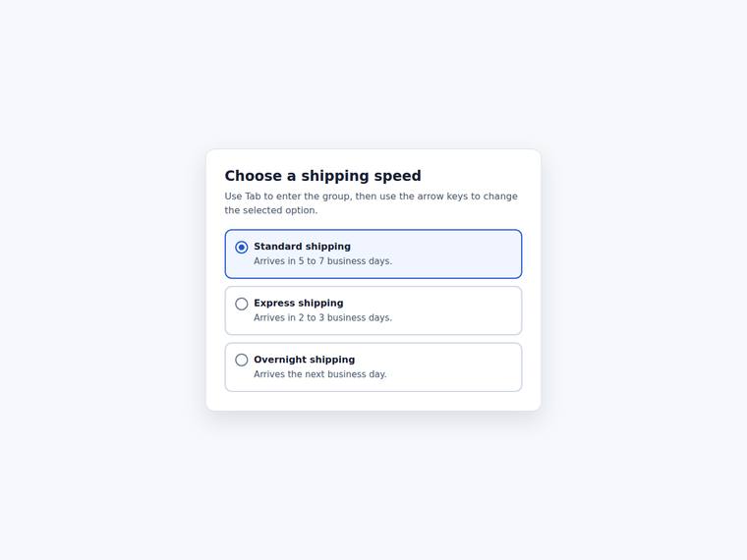
Task: Click the keyboard instructions paragraph under heading
Action: point(372,203)
